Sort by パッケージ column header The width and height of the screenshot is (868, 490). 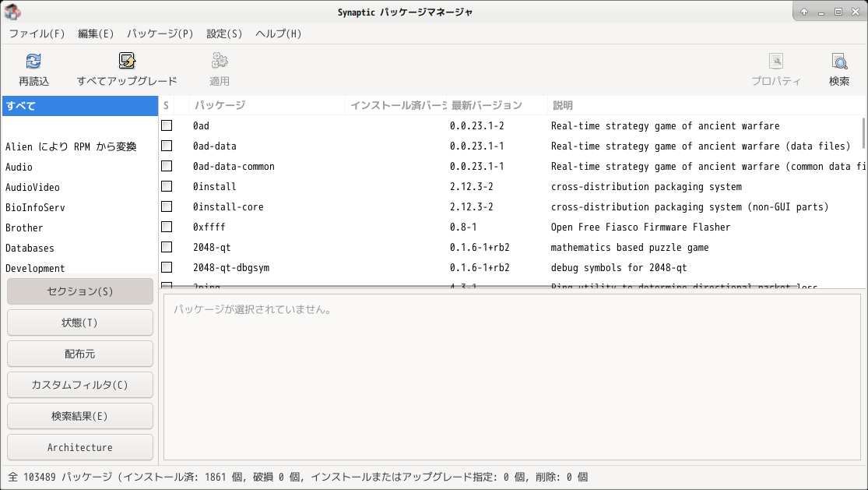tap(267, 105)
